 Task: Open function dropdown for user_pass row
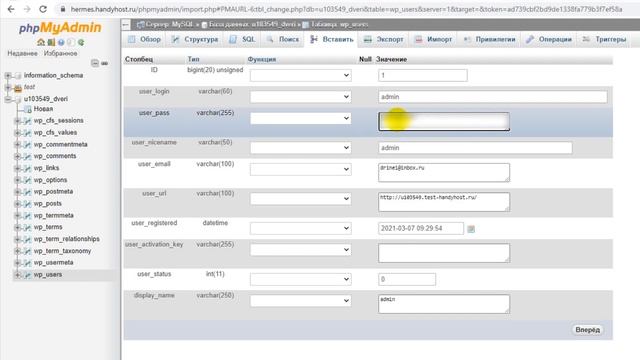(x=300, y=118)
